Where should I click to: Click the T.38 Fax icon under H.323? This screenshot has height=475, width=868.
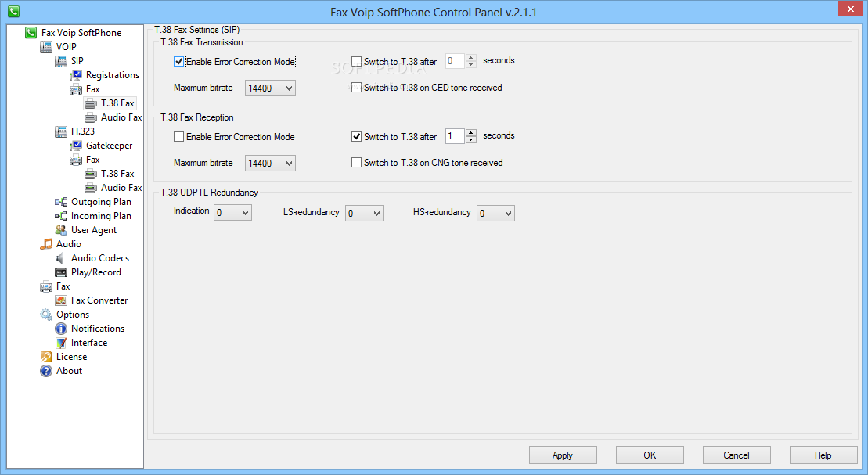click(x=91, y=174)
